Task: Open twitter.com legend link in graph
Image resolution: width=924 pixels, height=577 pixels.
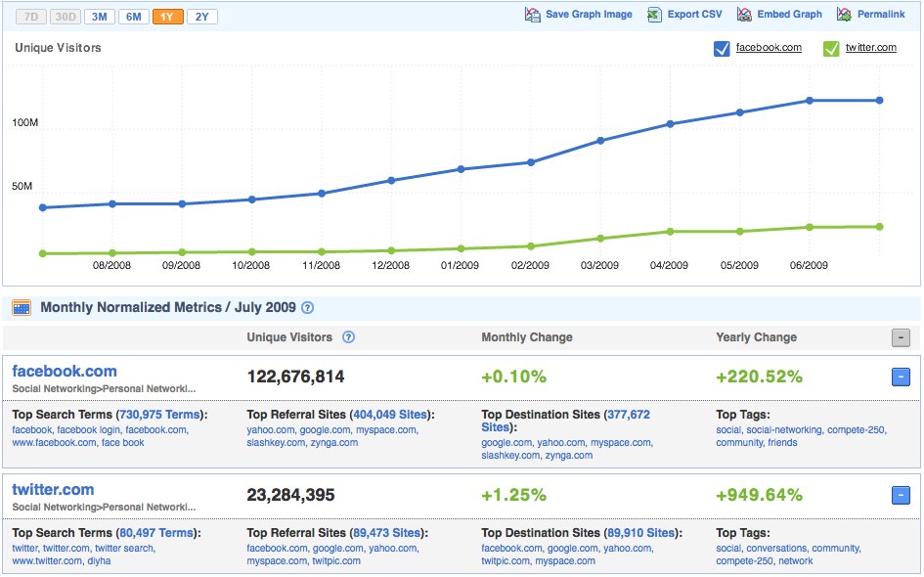Action: pyautogui.click(x=871, y=48)
